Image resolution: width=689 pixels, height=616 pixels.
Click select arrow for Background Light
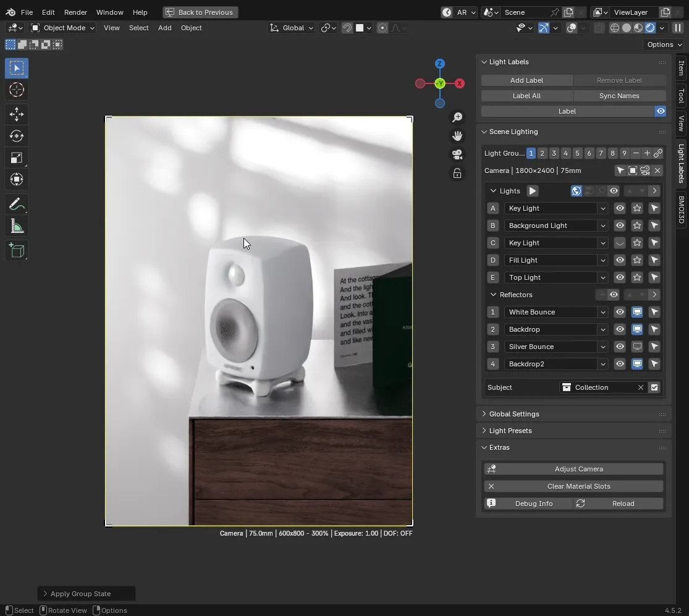coord(654,226)
